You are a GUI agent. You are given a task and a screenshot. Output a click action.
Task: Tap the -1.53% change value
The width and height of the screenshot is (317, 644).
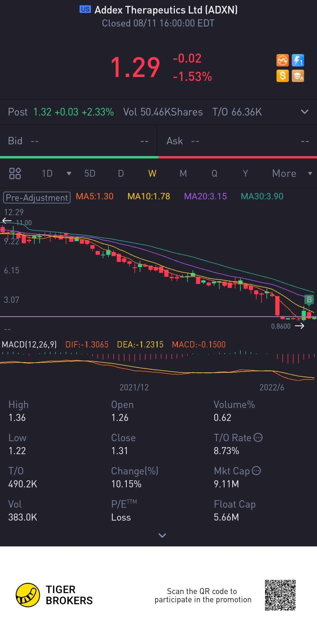pos(192,77)
